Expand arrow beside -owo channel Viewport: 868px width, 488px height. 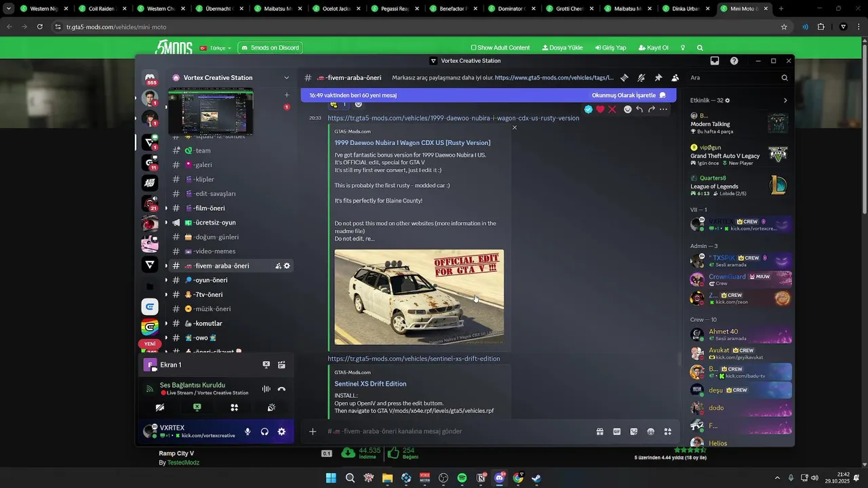166,338
